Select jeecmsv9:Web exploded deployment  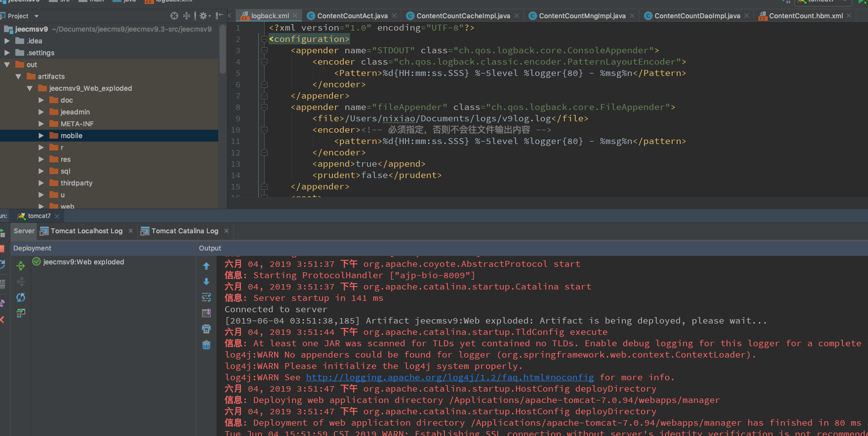tap(83, 262)
